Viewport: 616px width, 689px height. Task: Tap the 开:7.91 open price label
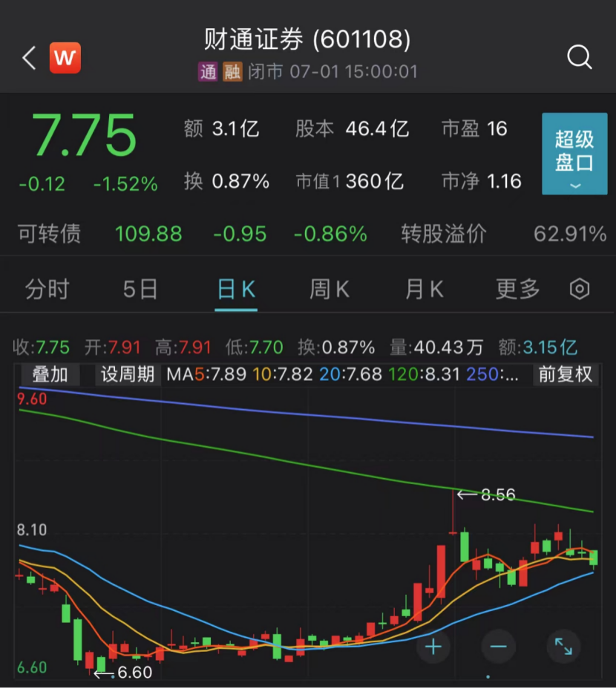(113, 348)
